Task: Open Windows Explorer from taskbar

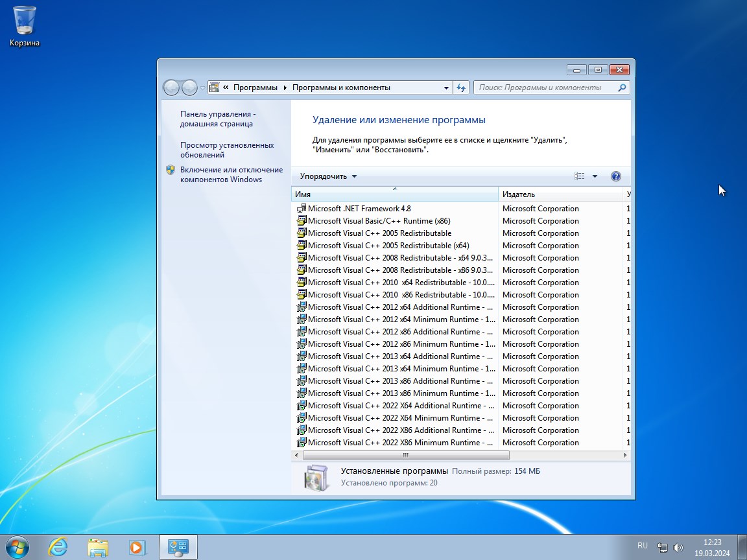Action: point(98,547)
